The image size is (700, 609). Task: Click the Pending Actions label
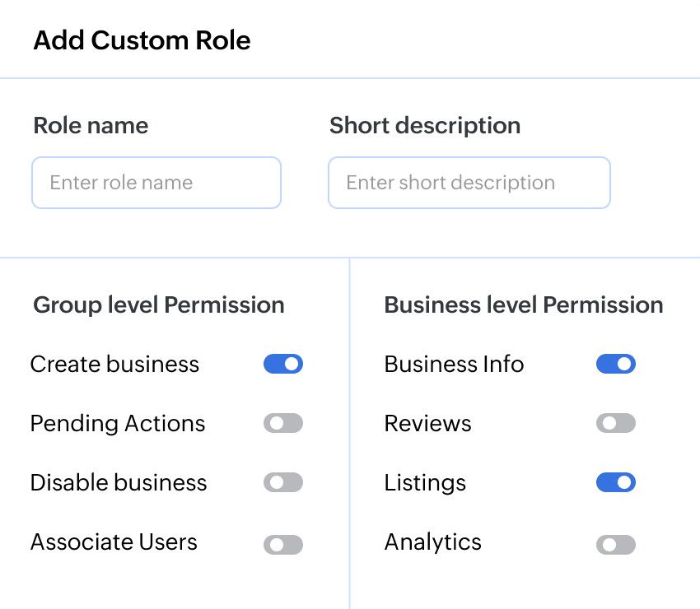point(118,423)
